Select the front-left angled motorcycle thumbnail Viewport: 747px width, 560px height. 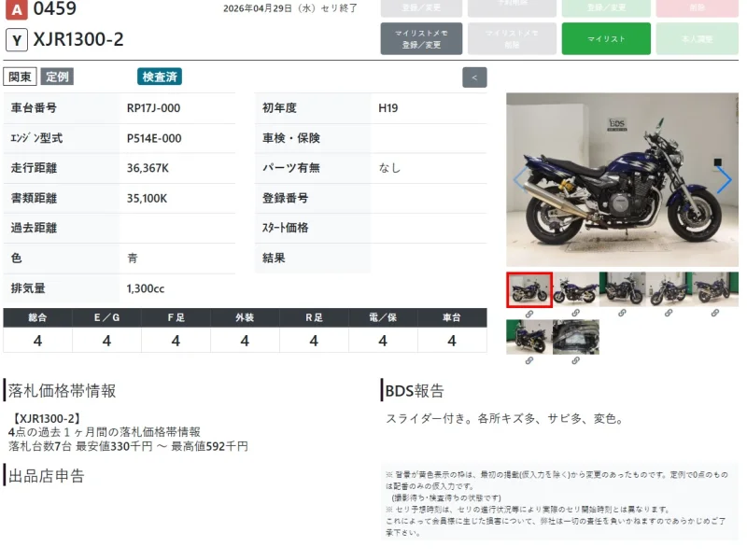(x=669, y=289)
